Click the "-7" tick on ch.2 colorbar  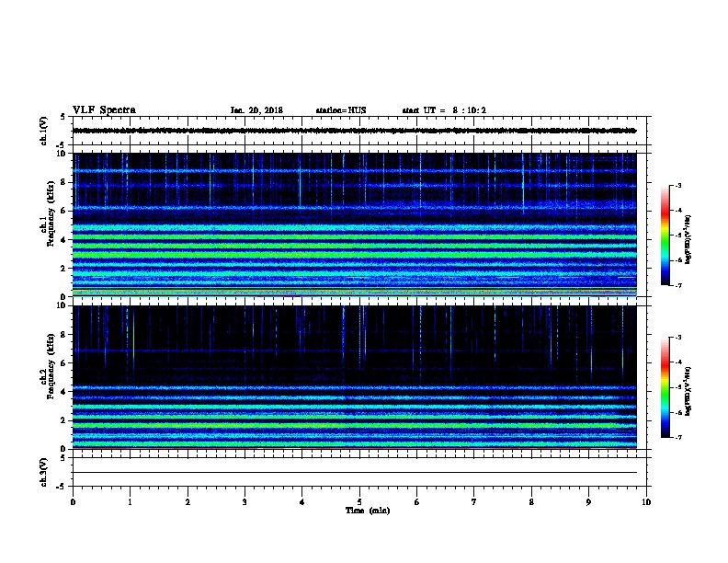[x=677, y=437]
